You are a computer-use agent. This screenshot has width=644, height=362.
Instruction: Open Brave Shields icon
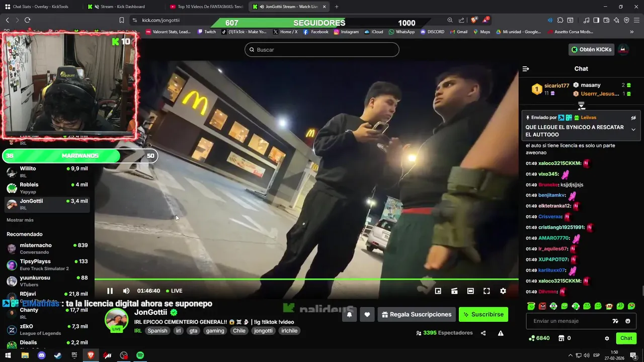pos(474,20)
